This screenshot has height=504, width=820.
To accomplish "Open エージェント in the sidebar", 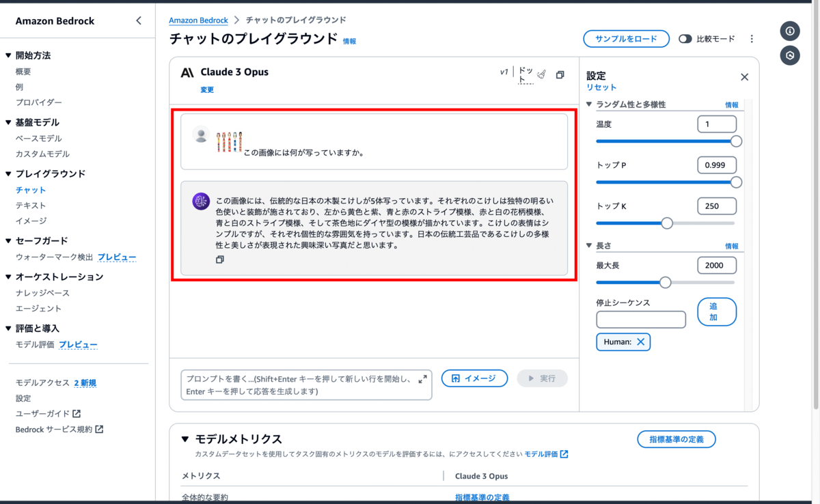I will (x=39, y=309).
